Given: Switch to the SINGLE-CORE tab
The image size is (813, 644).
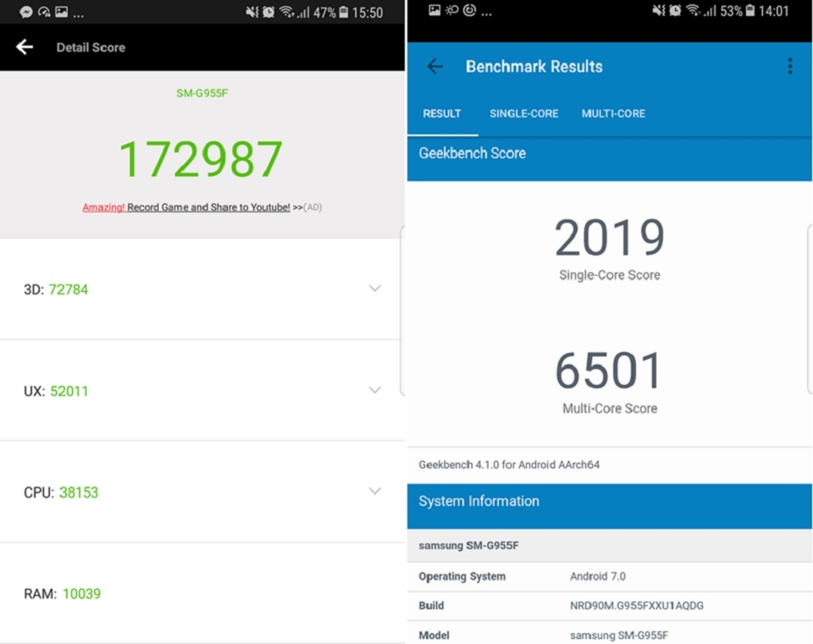Looking at the screenshot, I should [x=523, y=113].
